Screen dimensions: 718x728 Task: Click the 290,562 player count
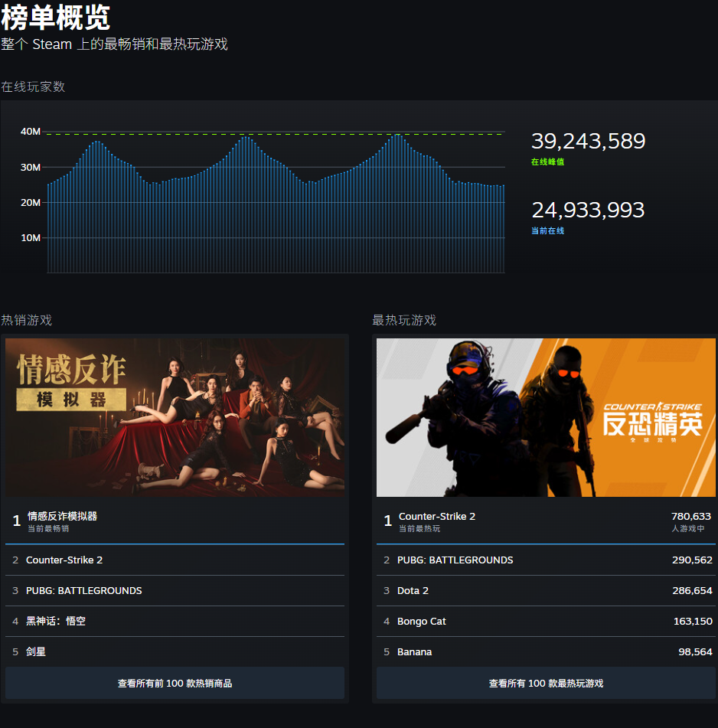692,560
